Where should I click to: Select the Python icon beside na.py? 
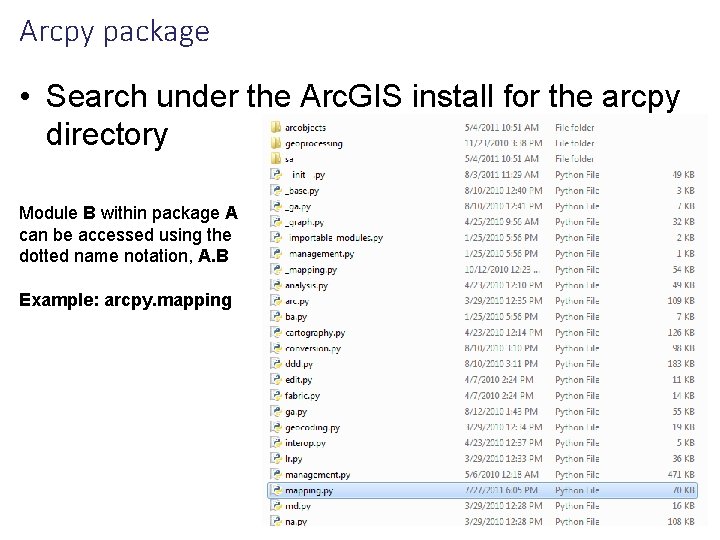click(x=276, y=521)
